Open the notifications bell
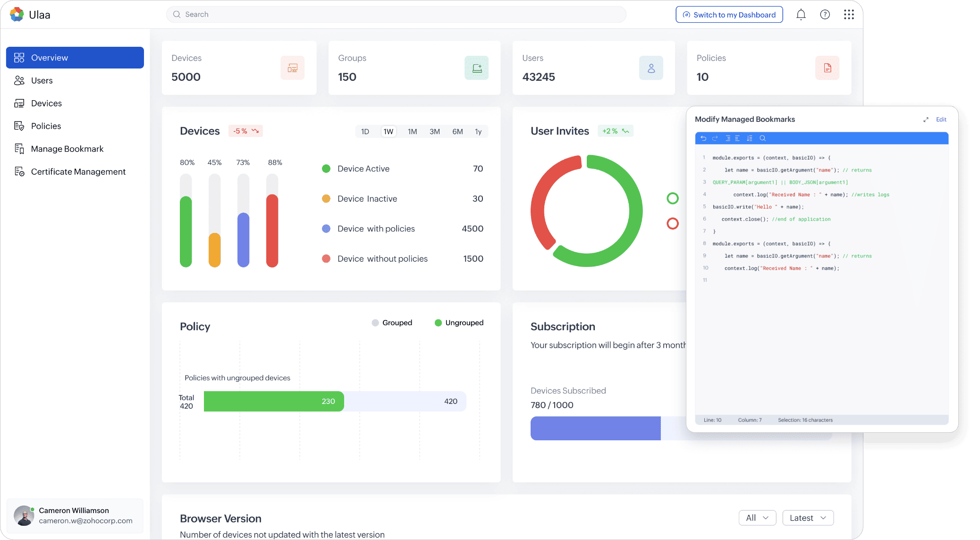 tap(801, 15)
